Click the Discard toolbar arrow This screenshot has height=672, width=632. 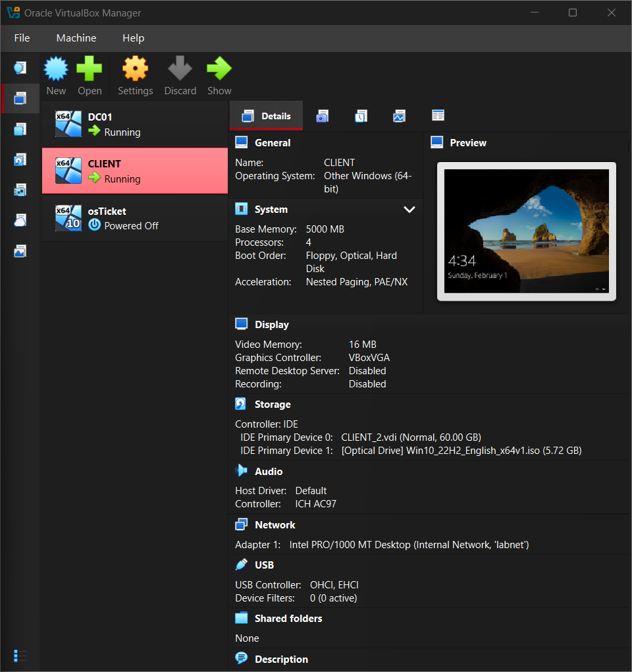180,75
